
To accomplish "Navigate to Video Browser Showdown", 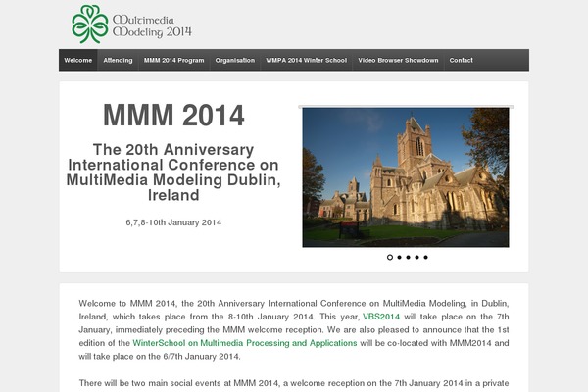I will (x=398, y=61).
